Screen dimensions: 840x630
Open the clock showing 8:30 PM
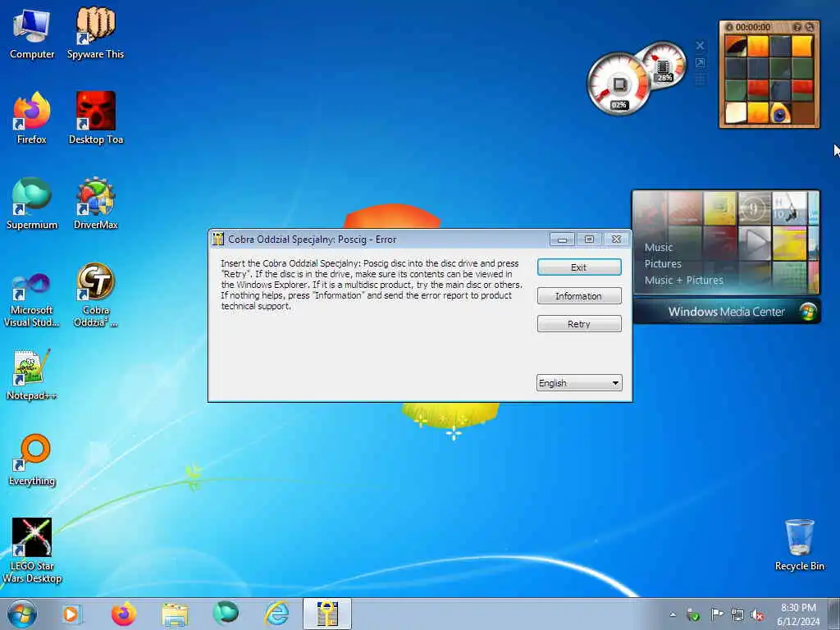pyautogui.click(x=798, y=614)
